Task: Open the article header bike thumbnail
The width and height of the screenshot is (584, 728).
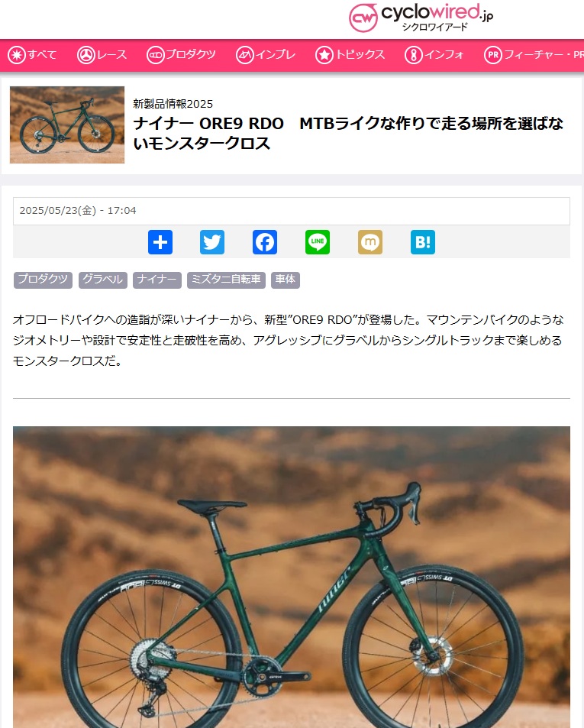Action: (x=67, y=125)
